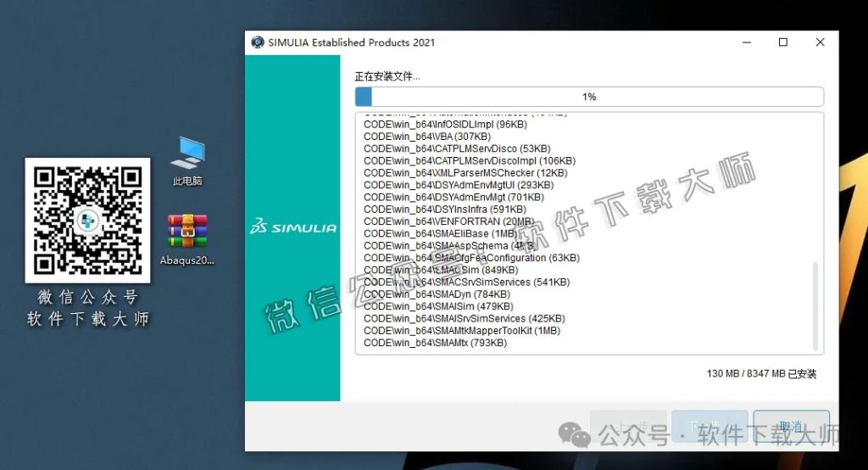Select the SMAMtx (793KB) line
Screen dimensions: 868x470
(x=435, y=343)
